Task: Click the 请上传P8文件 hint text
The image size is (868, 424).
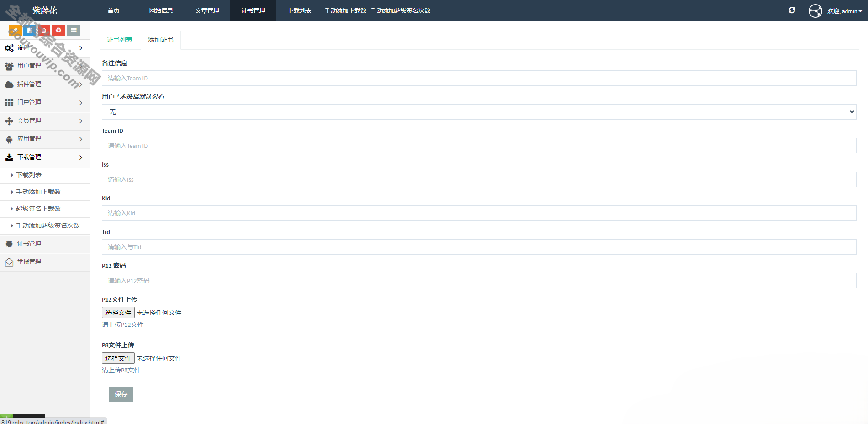Action: pos(121,370)
